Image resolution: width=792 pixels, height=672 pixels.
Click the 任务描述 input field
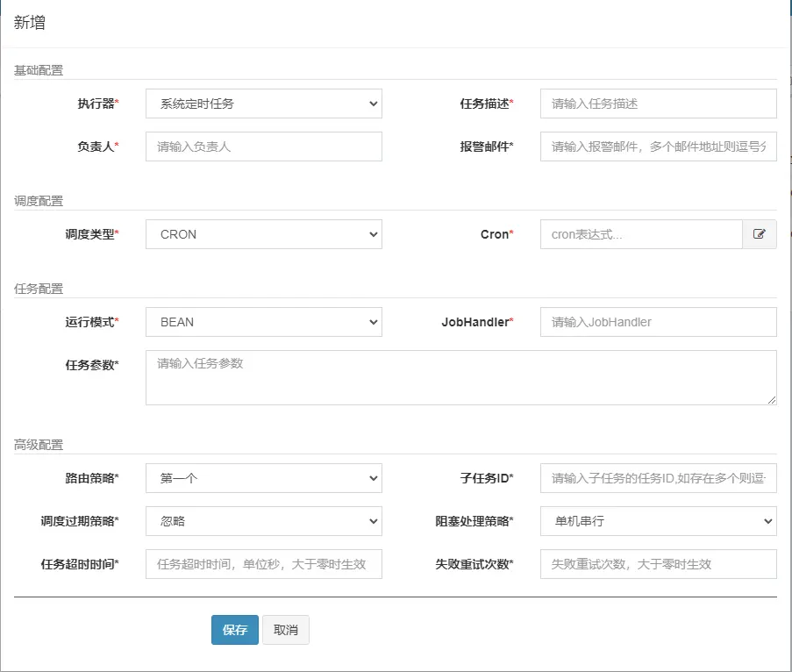(x=658, y=103)
